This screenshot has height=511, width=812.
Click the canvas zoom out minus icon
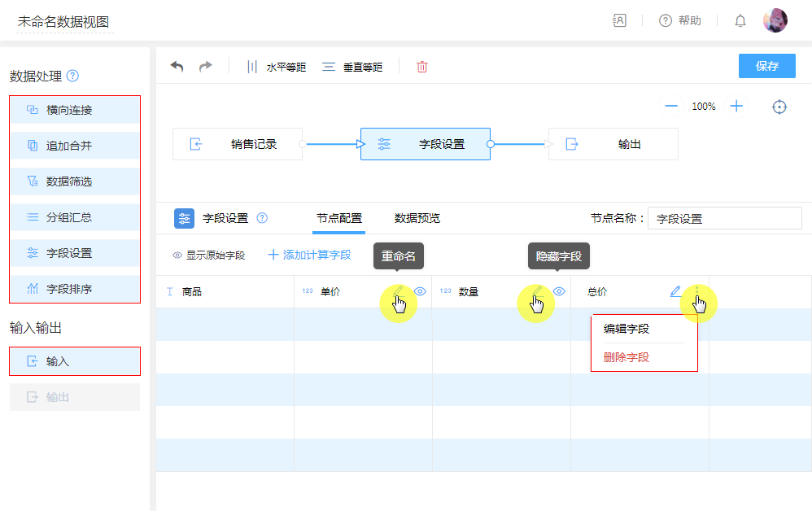coord(671,107)
